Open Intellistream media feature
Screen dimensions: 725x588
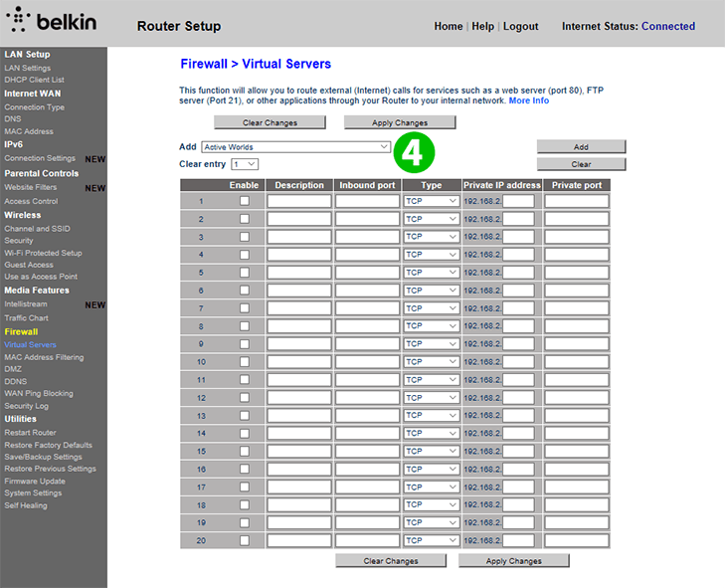pos(26,304)
